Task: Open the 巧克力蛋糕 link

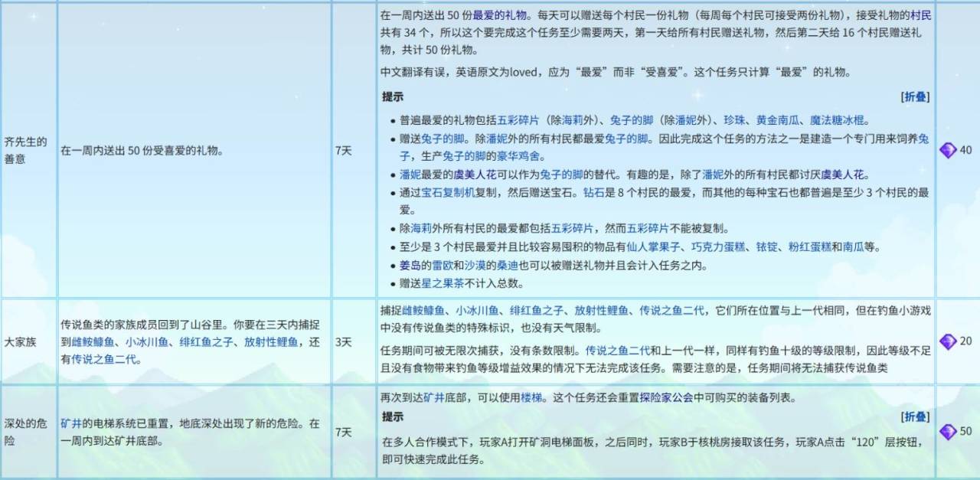Action: tap(719, 247)
